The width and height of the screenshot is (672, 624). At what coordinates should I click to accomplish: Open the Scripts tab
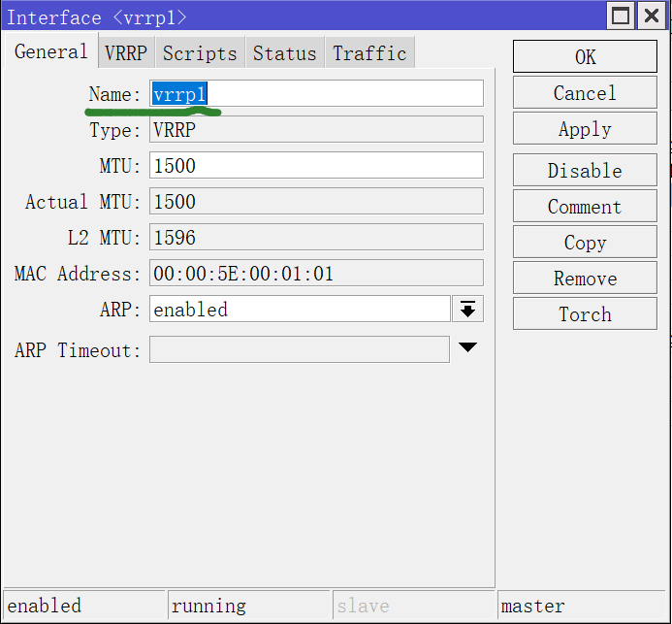pos(199,53)
